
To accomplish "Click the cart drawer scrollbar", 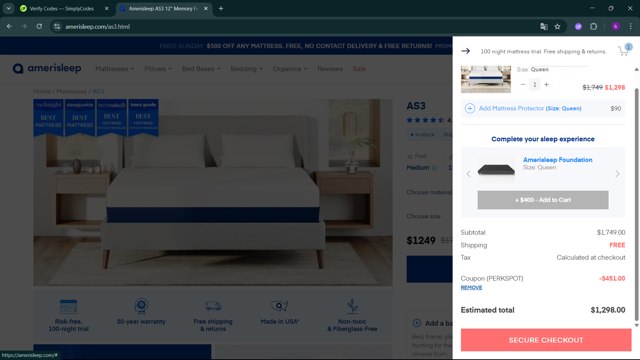I will click(x=636, y=204).
